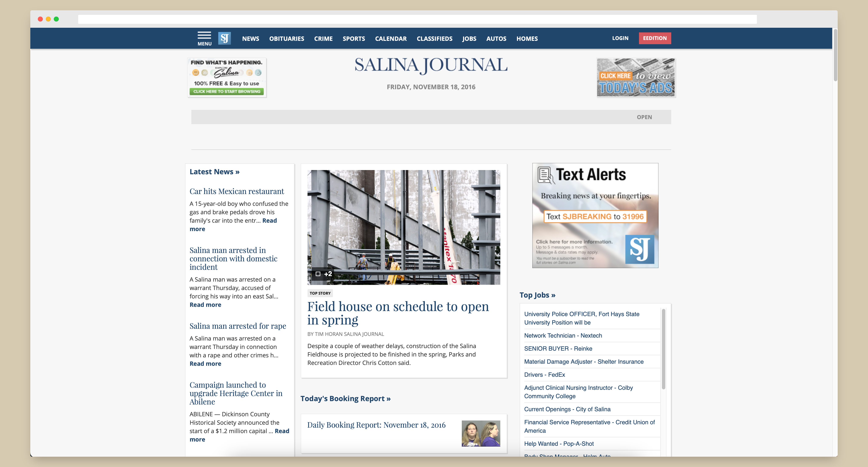This screenshot has width=868, height=467.
Task: Open Salina man arrested for rape headline
Action: point(238,326)
